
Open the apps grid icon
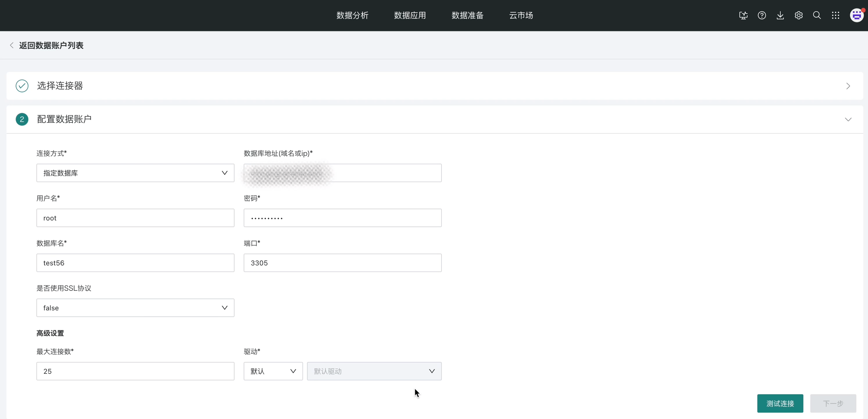pyautogui.click(x=835, y=15)
